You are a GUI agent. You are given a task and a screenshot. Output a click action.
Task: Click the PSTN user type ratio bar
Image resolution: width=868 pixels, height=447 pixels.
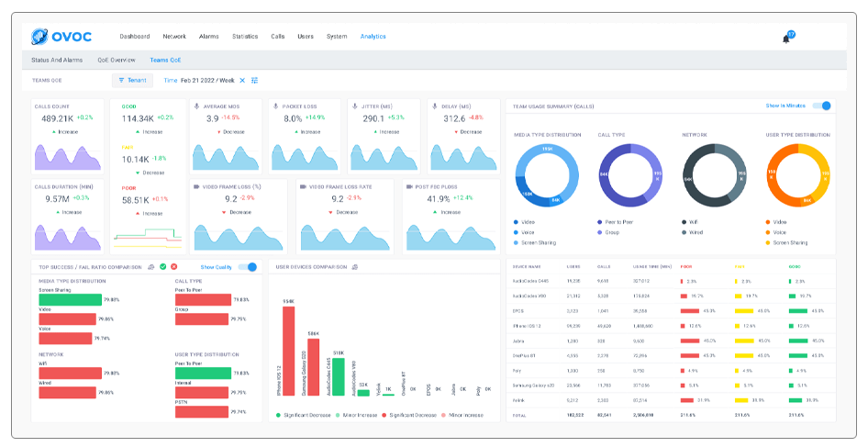tap(202, 411)
